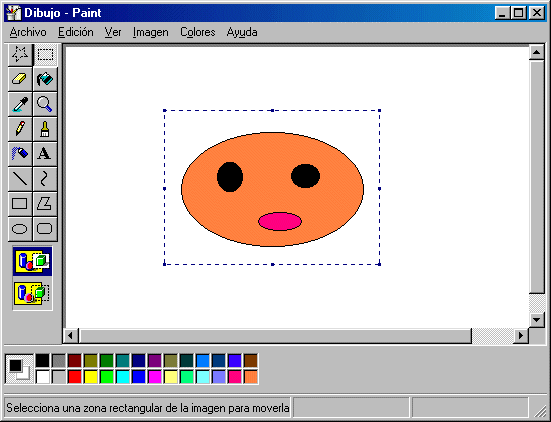Select the Free-form select star tool
Image resolution: width=551 pixels, height=422 pixels.
pyautogui.click(x=20, y=54)
